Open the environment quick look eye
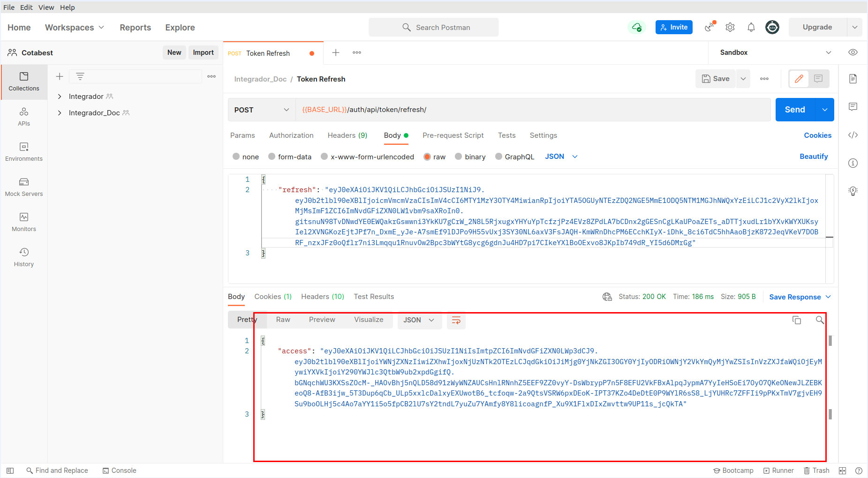The image size is (868, 478). [853, 52]
